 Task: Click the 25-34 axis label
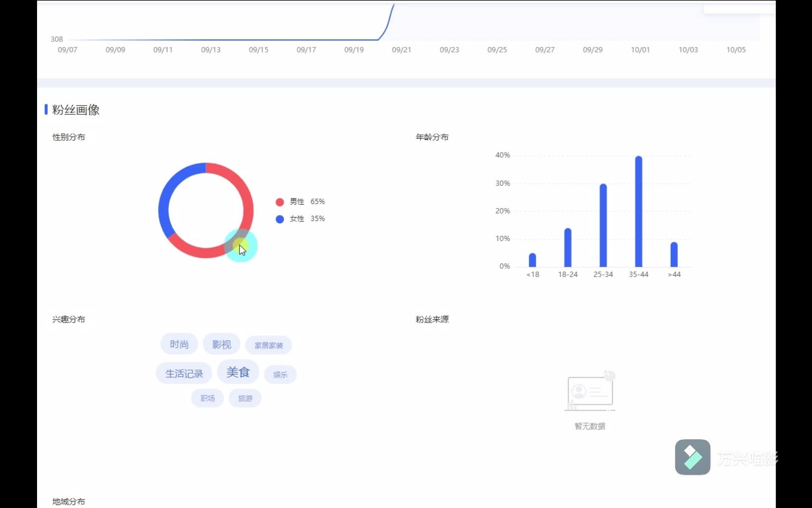[x=603, y=274]
